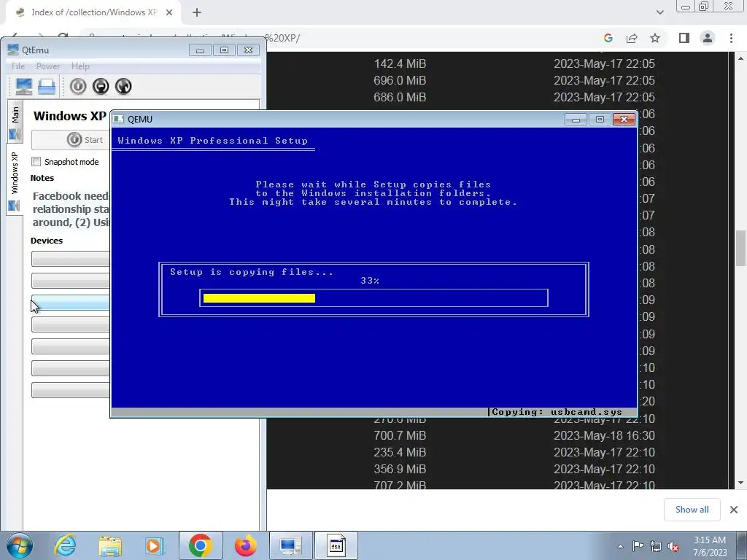Click the Start power icon in QtEmu toolbar
Image resolution: width=747 pixels, height=560 pixels.
(x=77, y=86)
